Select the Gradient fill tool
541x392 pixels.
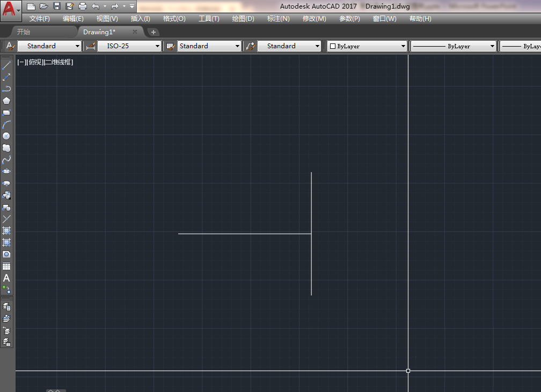(x=6, y=242)
